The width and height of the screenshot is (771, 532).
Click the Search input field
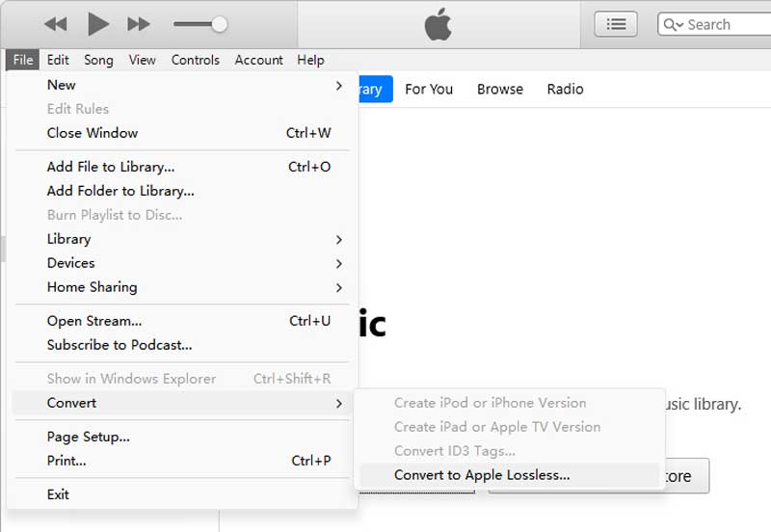[714, 24]
